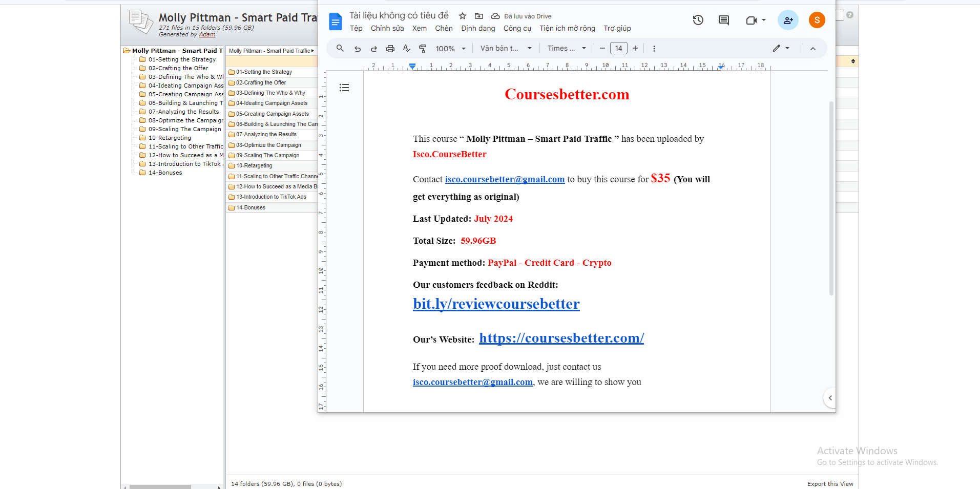Open the 100% zoom dropdown
980x489 pixels.
[x=451, y=49]
